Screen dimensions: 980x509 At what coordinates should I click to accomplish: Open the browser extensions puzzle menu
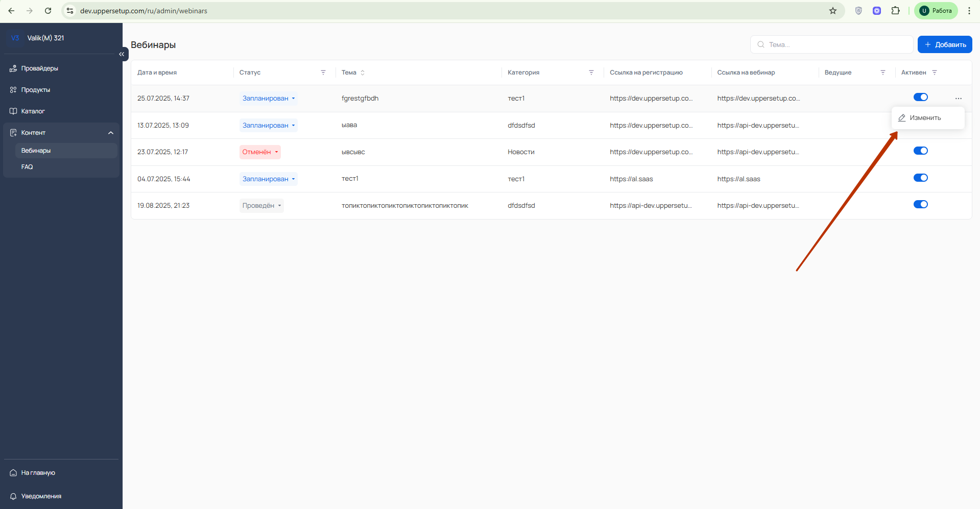point(895,11)
